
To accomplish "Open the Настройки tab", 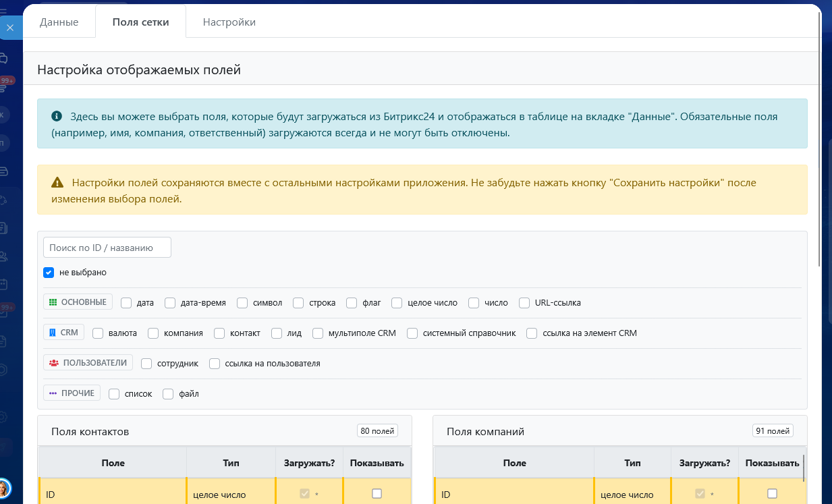I will (229, 22).
